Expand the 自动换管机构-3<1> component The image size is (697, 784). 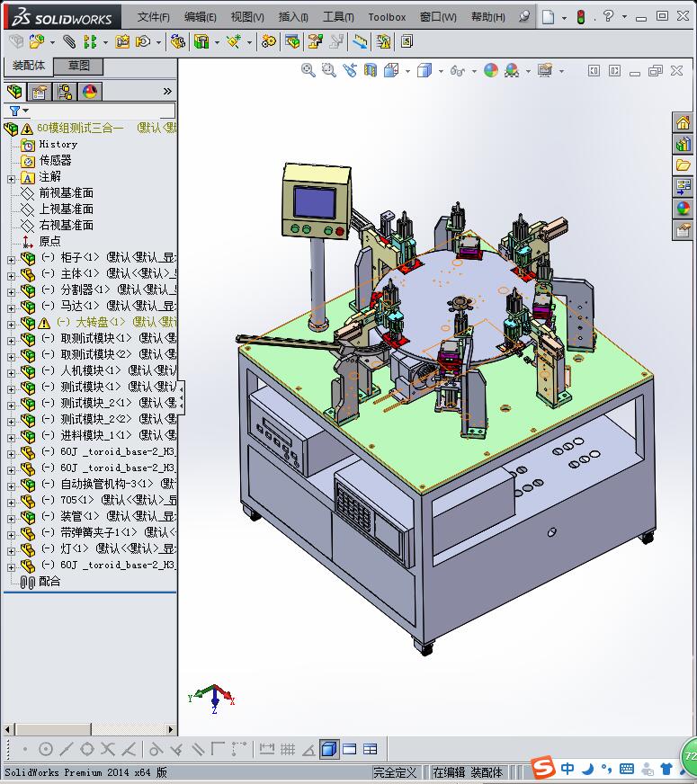click(x=11, y=486)
